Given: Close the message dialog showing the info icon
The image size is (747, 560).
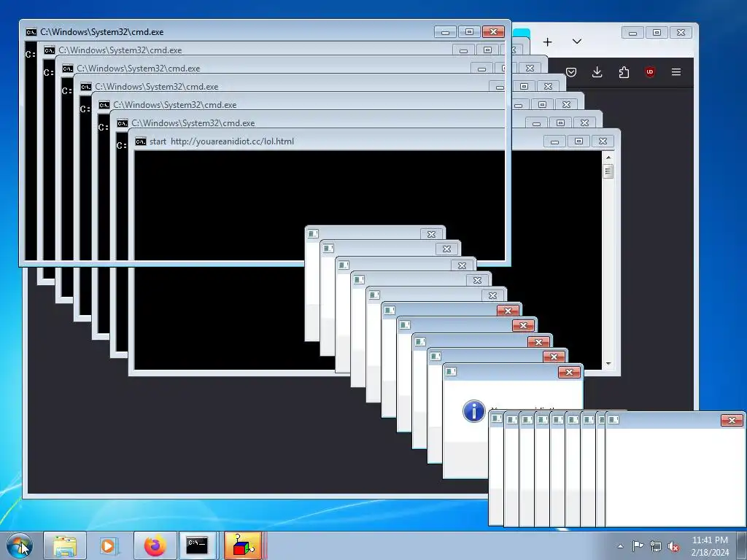Looking at the screenshot, I should (569, 372).
